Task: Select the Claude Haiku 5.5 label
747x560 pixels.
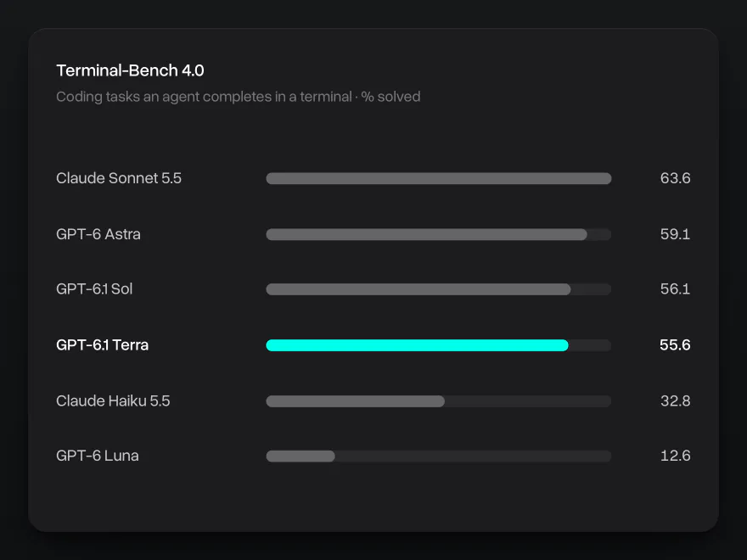Action: [113, 401]
